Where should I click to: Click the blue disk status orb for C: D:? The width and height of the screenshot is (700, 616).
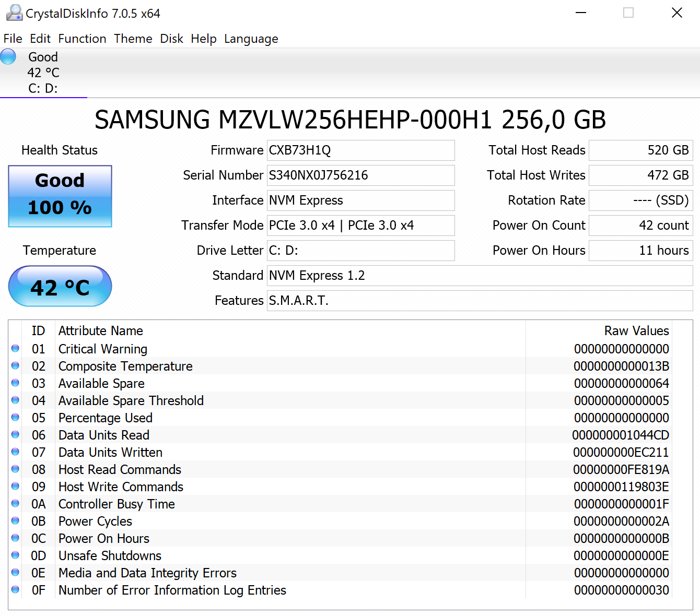point(8,56)
